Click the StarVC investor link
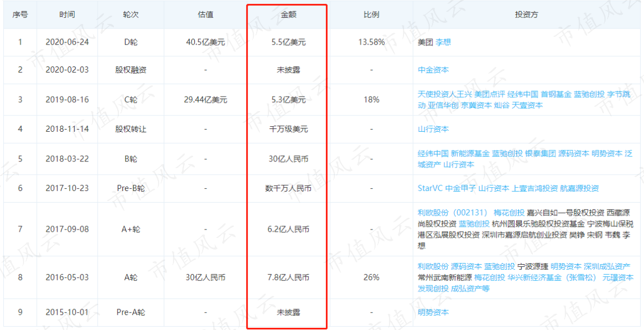The width and height of the screenshot is (644, 330). [430, 188]
